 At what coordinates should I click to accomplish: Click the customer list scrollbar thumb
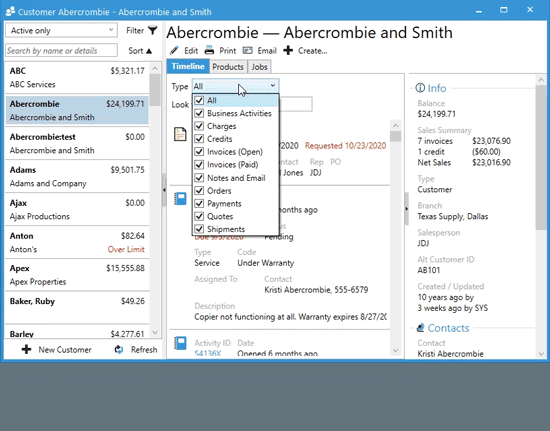[x=155, y=90]
